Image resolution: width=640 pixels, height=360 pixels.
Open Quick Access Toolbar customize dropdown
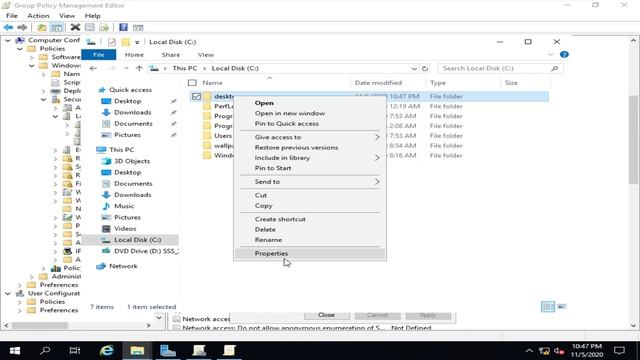(137, 42)
